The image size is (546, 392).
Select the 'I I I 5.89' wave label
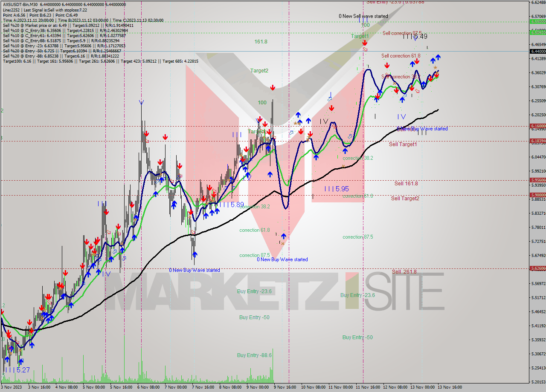pyautogui.click(x=232, y=205)
